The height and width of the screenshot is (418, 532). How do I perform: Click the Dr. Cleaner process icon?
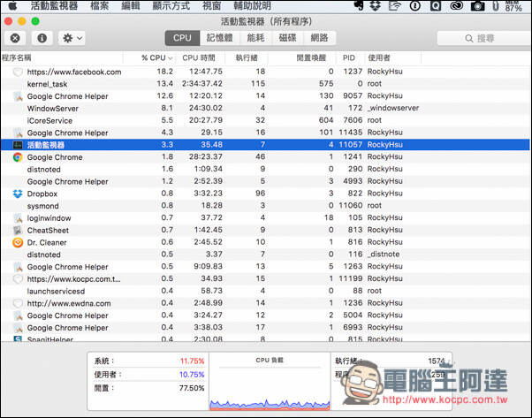(18, 243)
